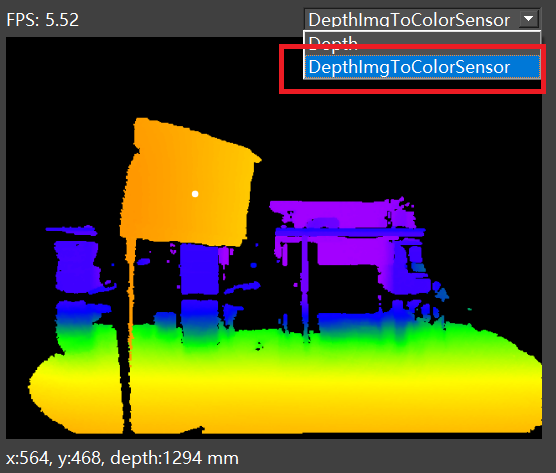
Task: Click the blue rectangular block under orange box
Action: (x=199, y=269)
